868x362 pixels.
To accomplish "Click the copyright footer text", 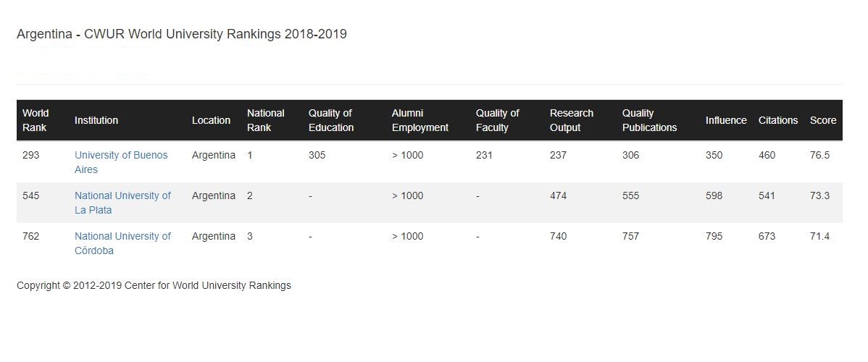I will [x=154, y=285].
